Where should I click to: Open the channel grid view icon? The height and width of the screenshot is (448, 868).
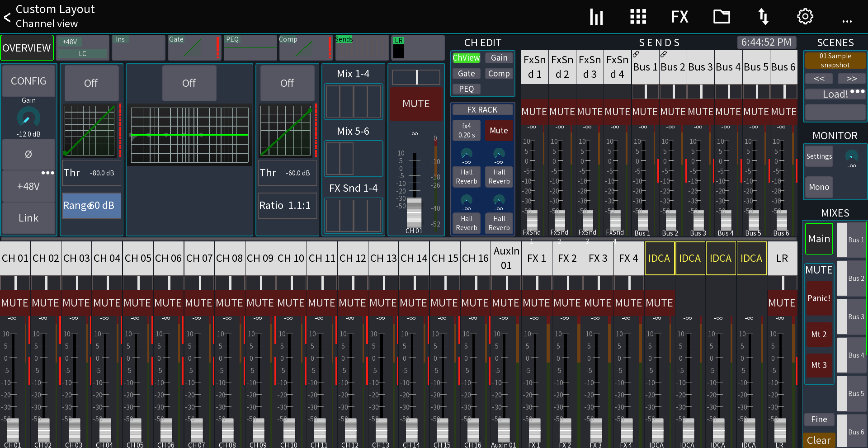point(637,16)
